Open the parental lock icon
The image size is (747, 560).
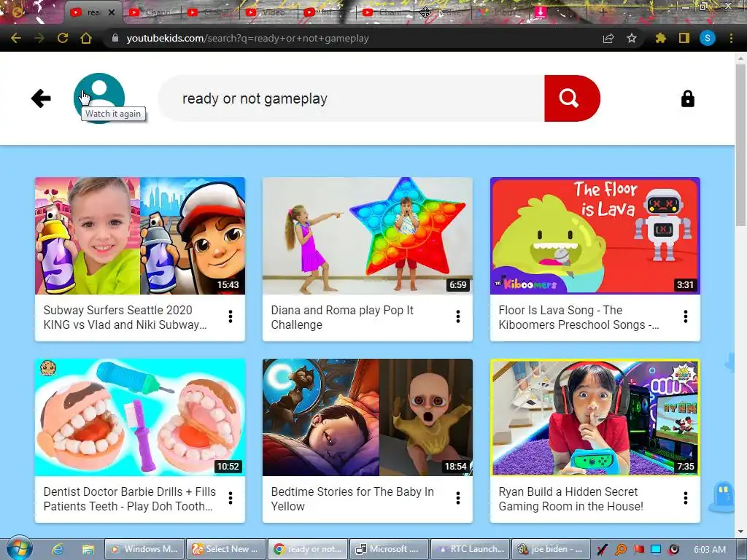coord(687,98)
